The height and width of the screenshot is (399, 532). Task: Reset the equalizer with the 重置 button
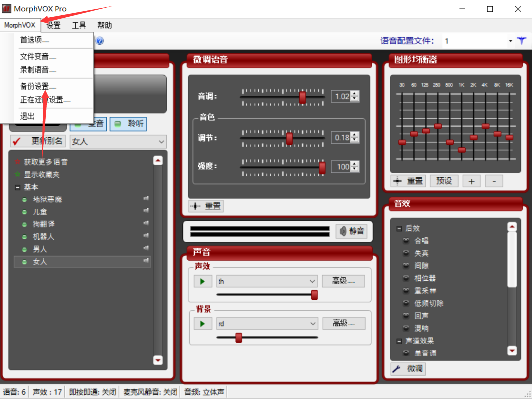point(408,181)
